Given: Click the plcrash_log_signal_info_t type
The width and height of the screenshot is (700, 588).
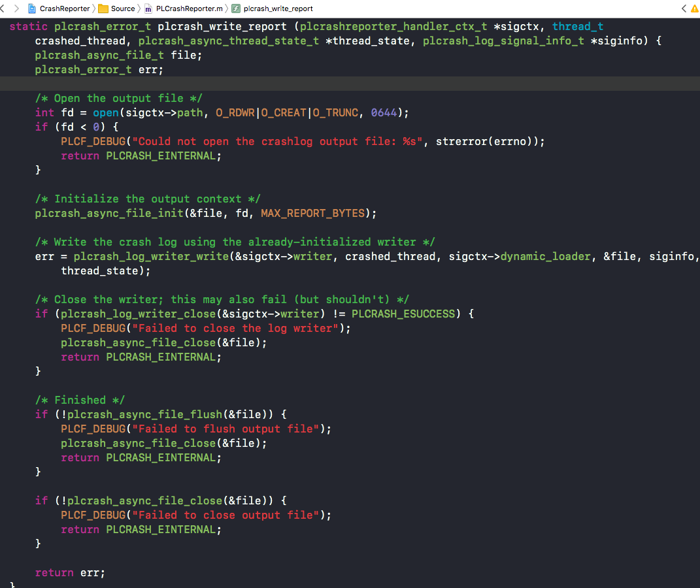Looking at the screenshot, I should coord(503,41).
